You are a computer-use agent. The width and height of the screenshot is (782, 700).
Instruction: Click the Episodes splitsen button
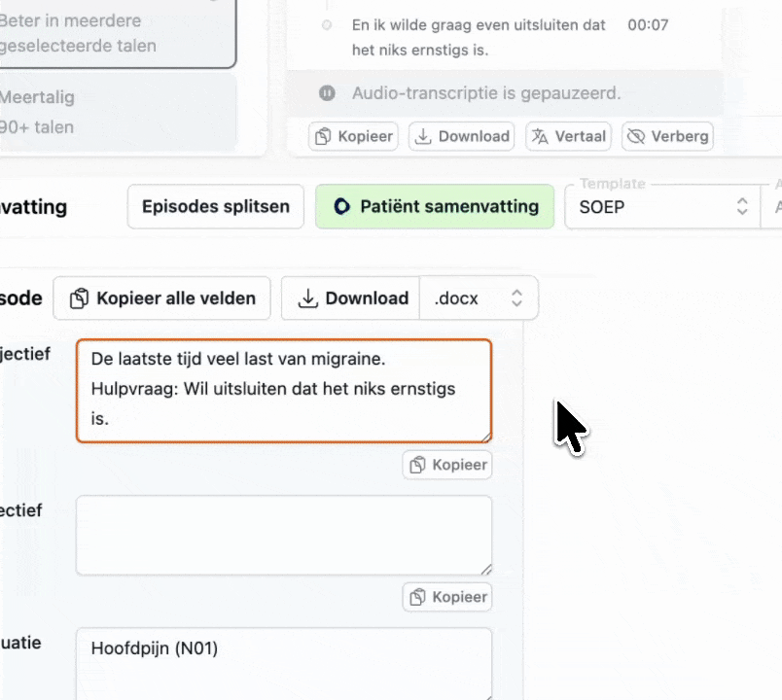(x=215, y=206)
